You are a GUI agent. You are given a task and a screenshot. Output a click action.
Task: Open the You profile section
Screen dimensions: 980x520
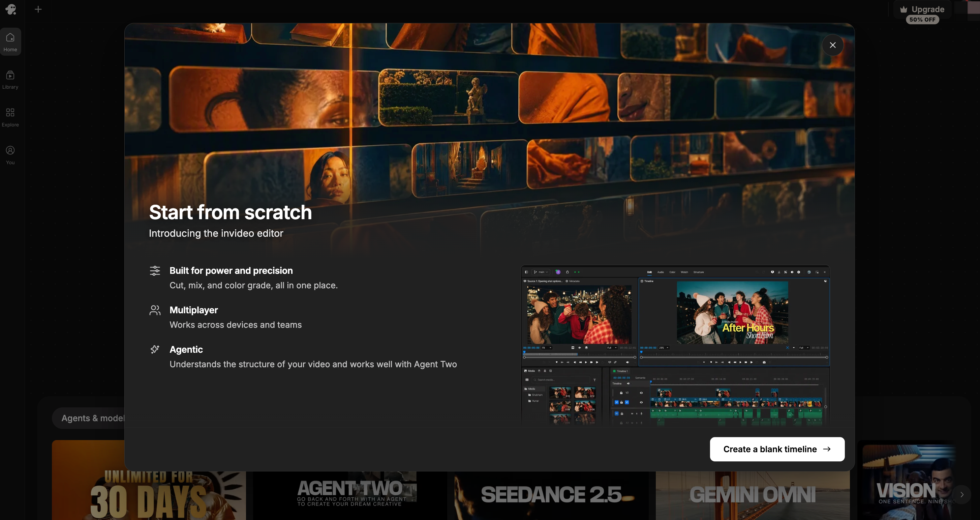click(x=10, y=155)
